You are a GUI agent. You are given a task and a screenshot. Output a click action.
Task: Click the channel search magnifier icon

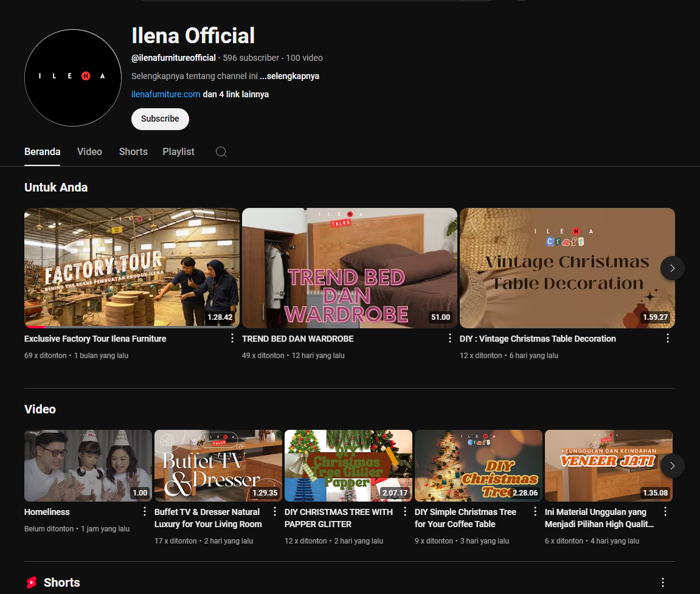pyautogui.click(x=221, y=152)
